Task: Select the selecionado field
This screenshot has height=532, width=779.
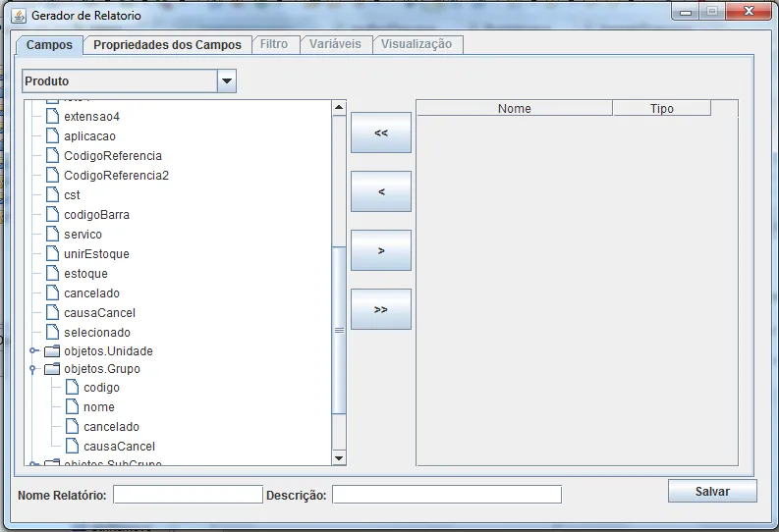Action: [97, 333]
